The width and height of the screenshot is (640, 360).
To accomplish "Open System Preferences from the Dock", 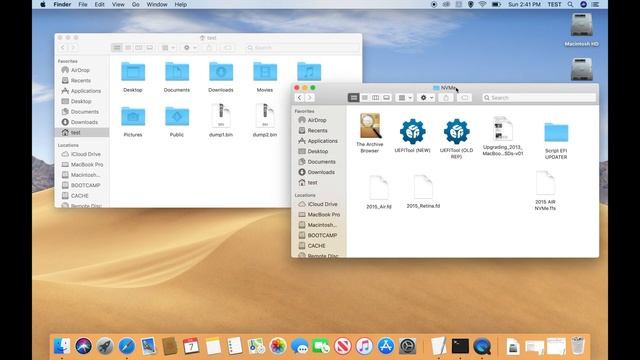I will (x=407, y=346).
